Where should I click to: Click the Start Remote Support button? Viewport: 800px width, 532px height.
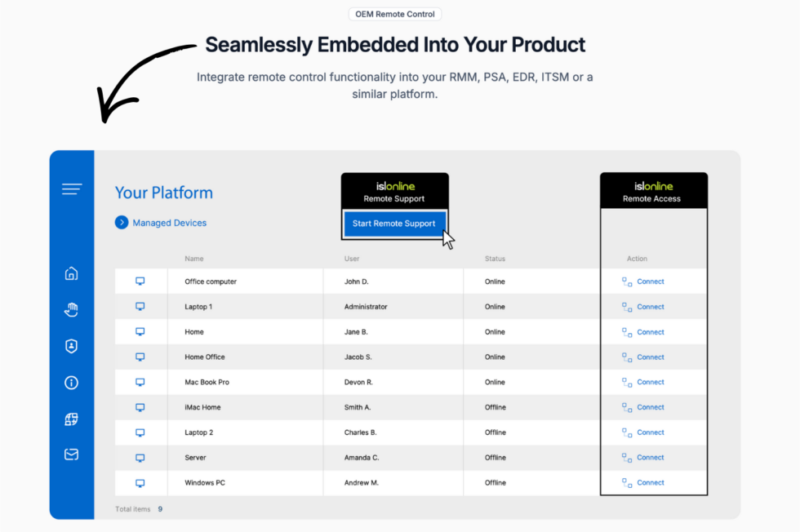pyautogui.click(x=393, y=224)
